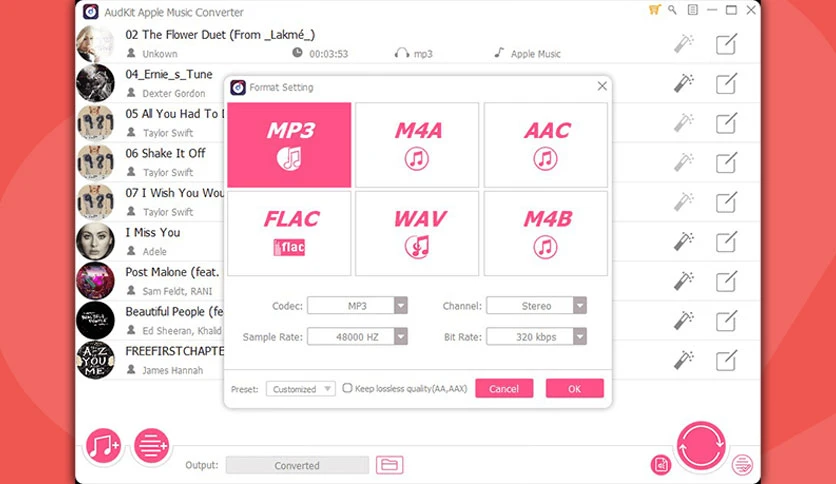Edit tags for Post Malone track
This screenshot has height=484, width=836.
726,281
